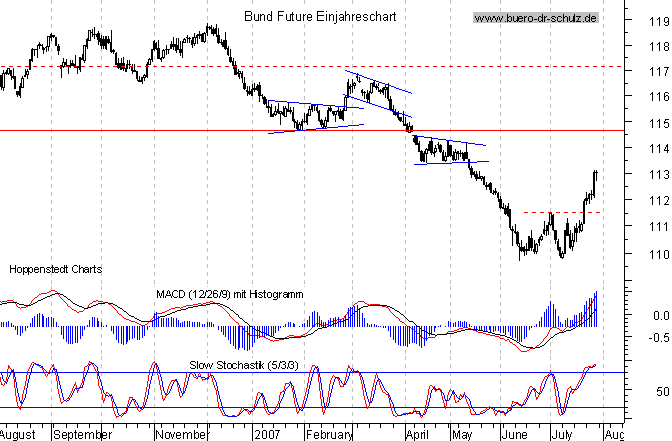The image size is (672, 441).
Task: Click the 'Hoppenstedt Charts' label
Action: coord(56,269)
